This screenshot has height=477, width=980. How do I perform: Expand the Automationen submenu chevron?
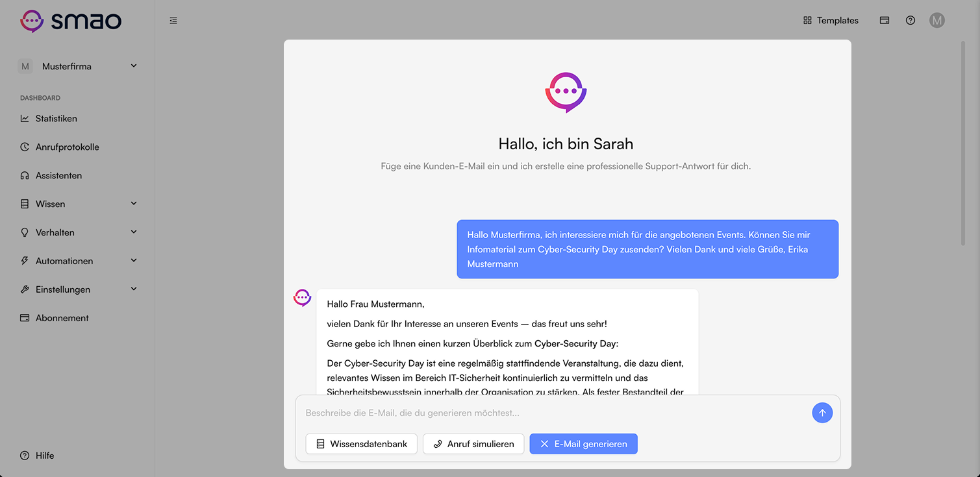tap(134, 261)
